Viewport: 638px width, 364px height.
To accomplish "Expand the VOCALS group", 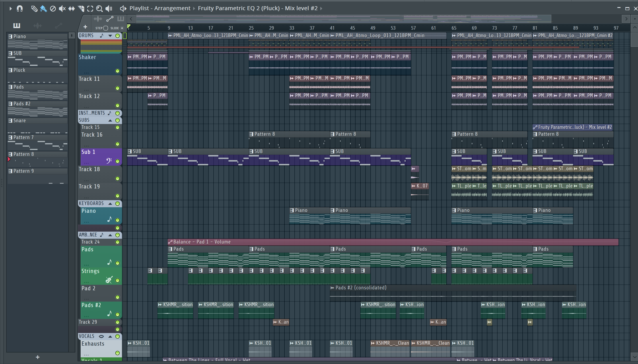I will tap(110, 337).
